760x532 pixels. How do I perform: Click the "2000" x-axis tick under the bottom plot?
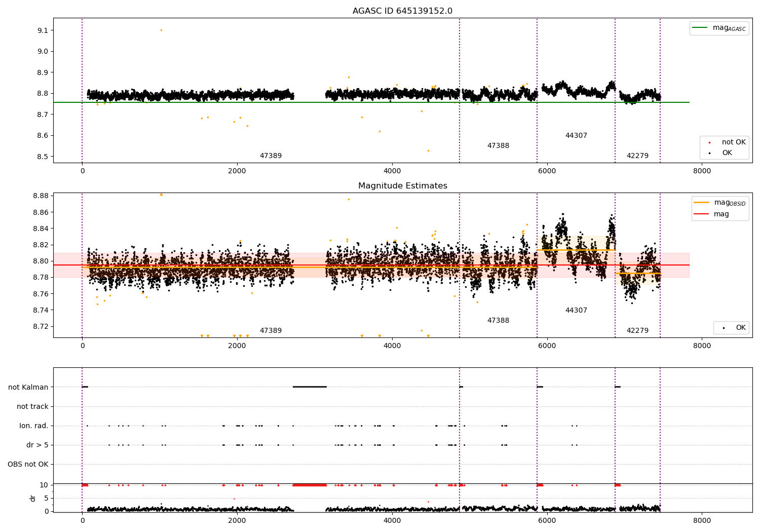pos(237,520)
